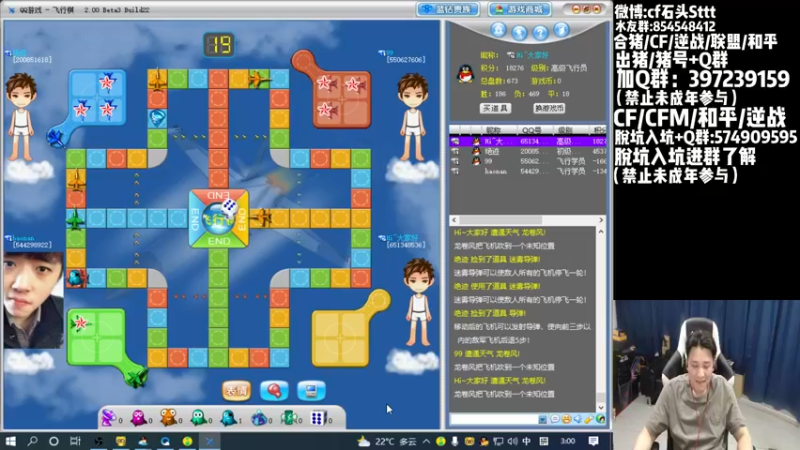Click the globe avatar icon in chat bar

[x=600, y=419]
